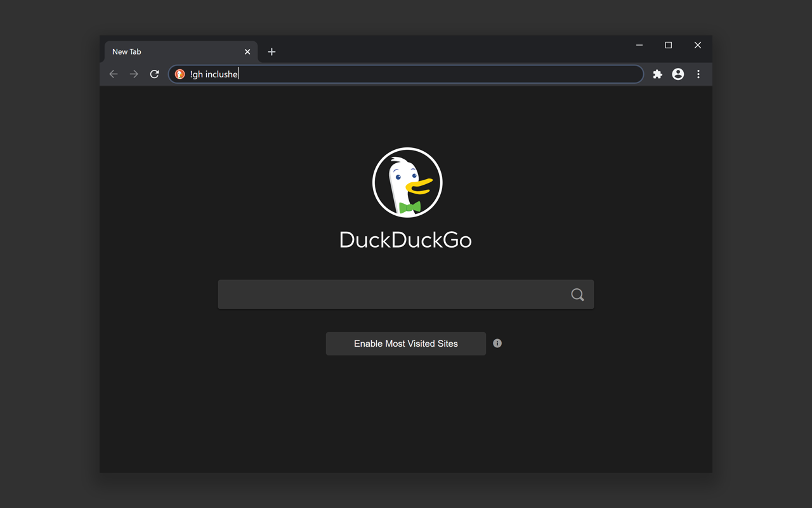
Task: Click Enable Most Visited Sites button
Action: point(406,344)
